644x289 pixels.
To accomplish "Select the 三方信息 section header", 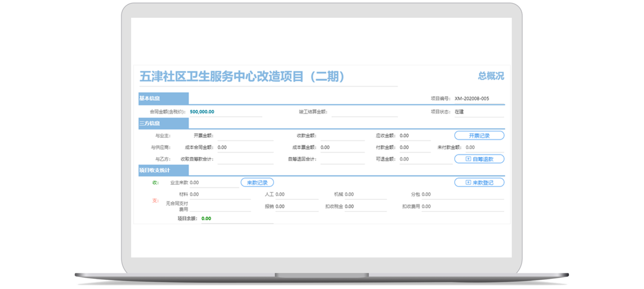I will pos(163,123).
